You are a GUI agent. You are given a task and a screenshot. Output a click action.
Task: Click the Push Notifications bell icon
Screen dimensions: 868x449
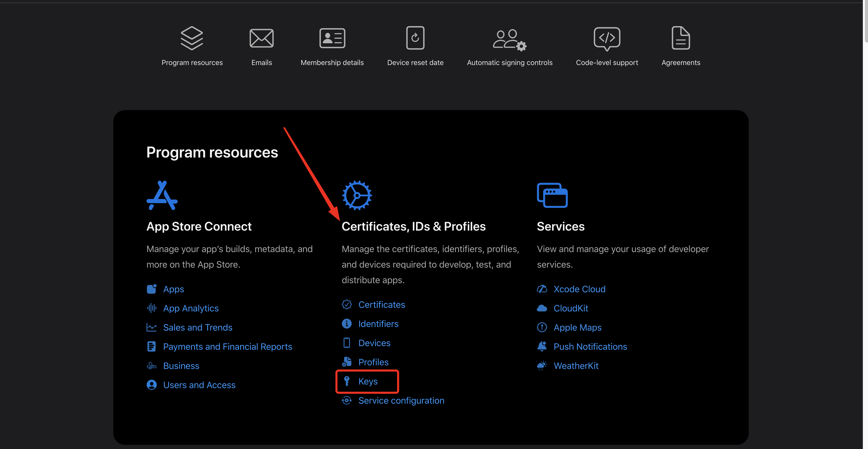click(542, 346)
